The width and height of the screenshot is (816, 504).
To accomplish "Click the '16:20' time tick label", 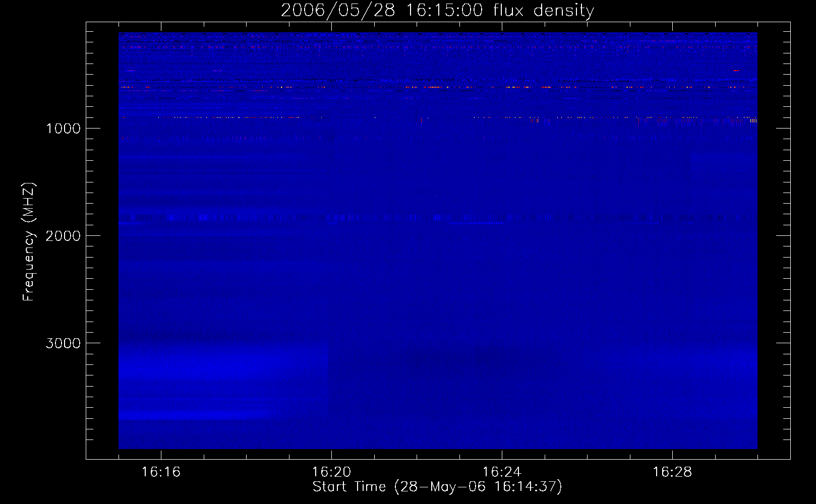I will coord(331,472).
